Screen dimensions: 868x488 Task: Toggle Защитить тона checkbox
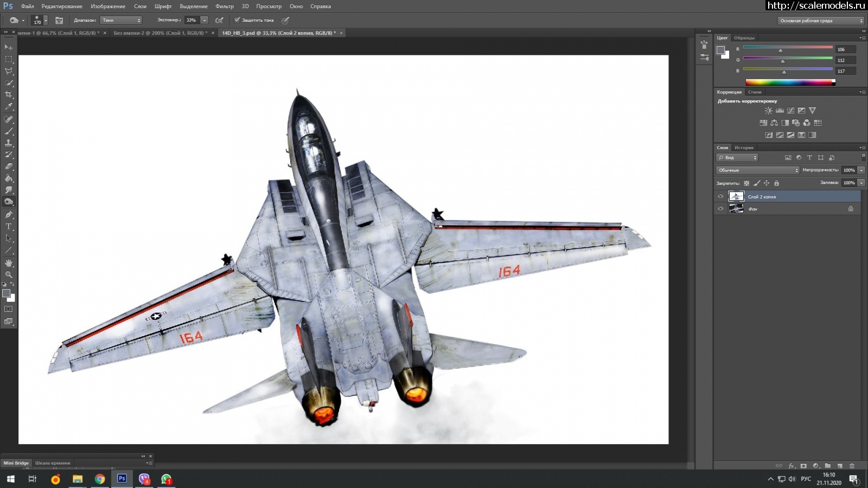237,20
